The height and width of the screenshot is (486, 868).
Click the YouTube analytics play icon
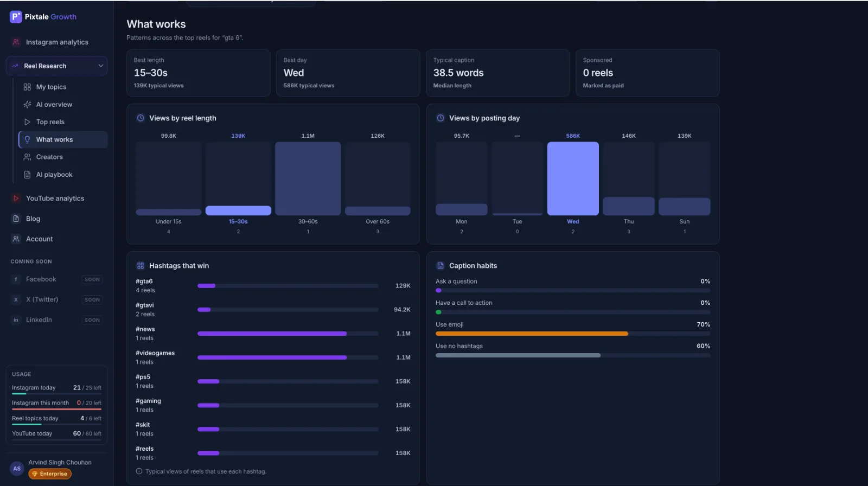click(x=16, y=199)
